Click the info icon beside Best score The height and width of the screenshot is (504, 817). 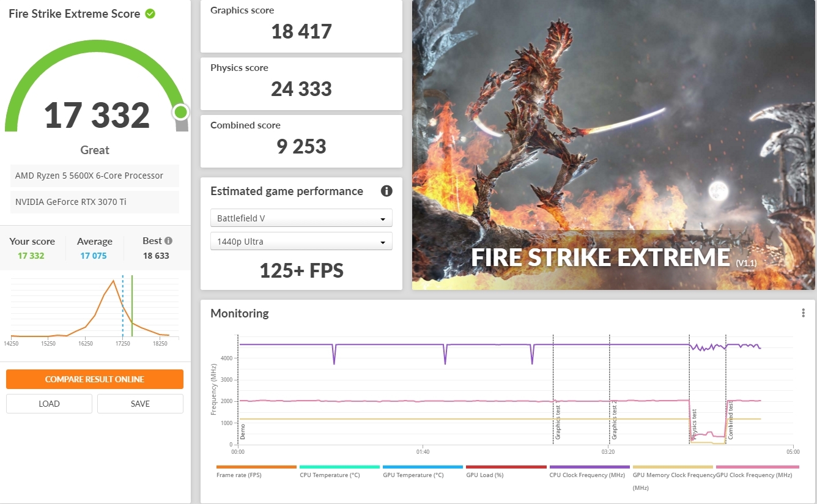(168, 241)
